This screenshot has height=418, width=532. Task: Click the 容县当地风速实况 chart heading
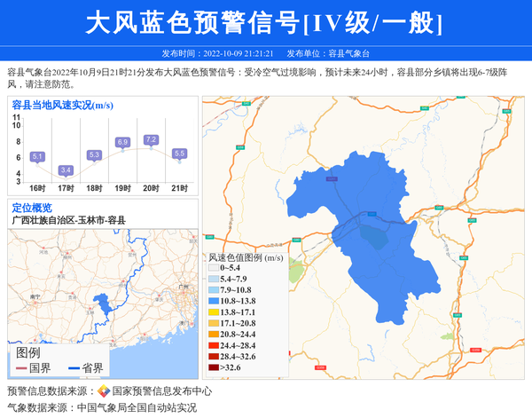tap(62, 106)
